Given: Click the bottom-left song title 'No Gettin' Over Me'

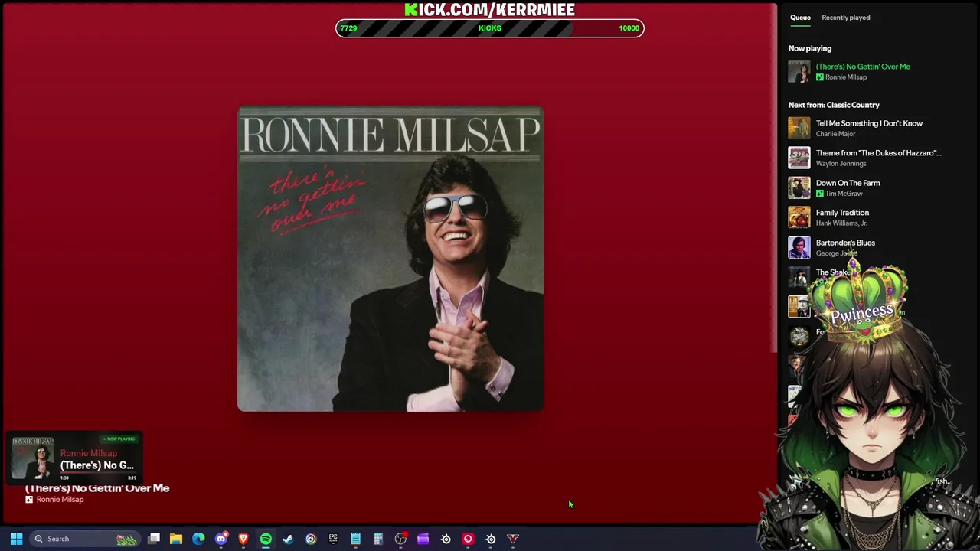Looking at the screenshot, I should point(97,488).
